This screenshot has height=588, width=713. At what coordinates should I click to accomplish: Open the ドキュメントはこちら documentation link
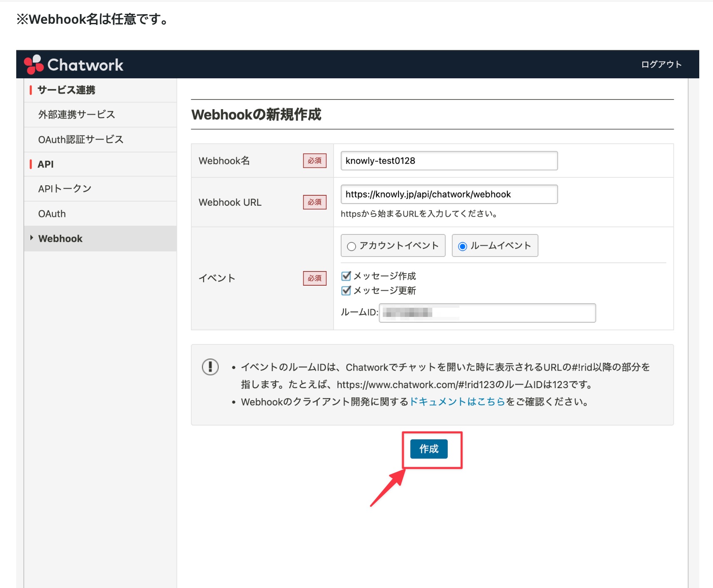pos(457,401)
